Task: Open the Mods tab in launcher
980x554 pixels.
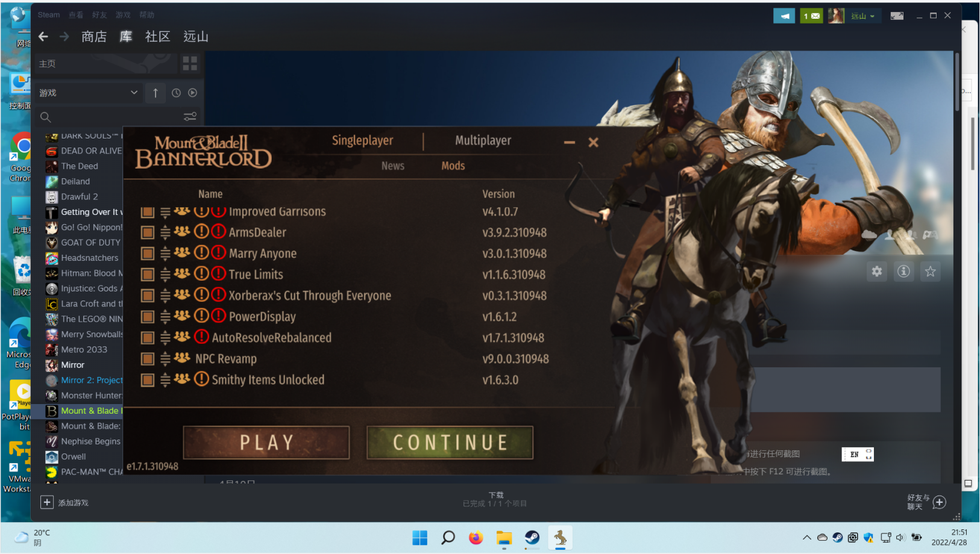Action: click(x=453, y=166)
